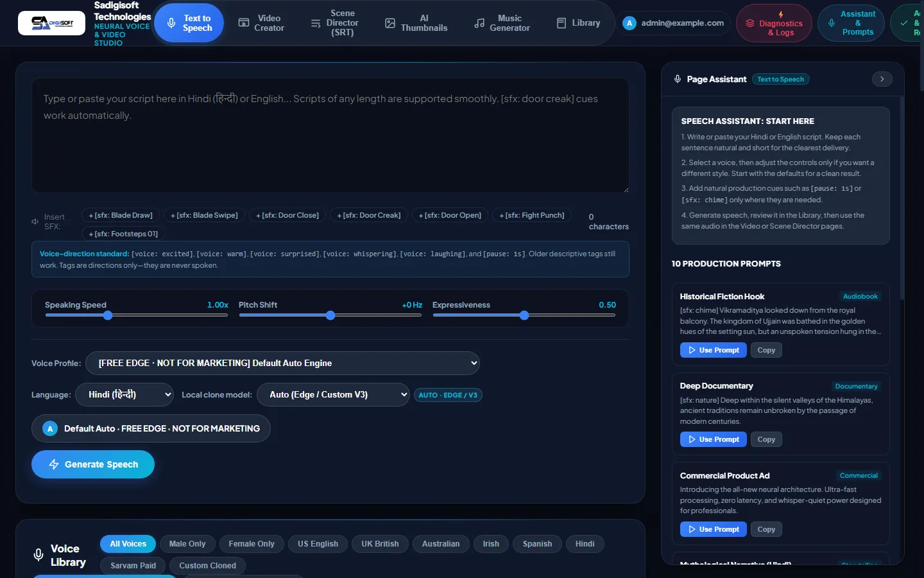Use Prompt for Deep Documentary

714,439
